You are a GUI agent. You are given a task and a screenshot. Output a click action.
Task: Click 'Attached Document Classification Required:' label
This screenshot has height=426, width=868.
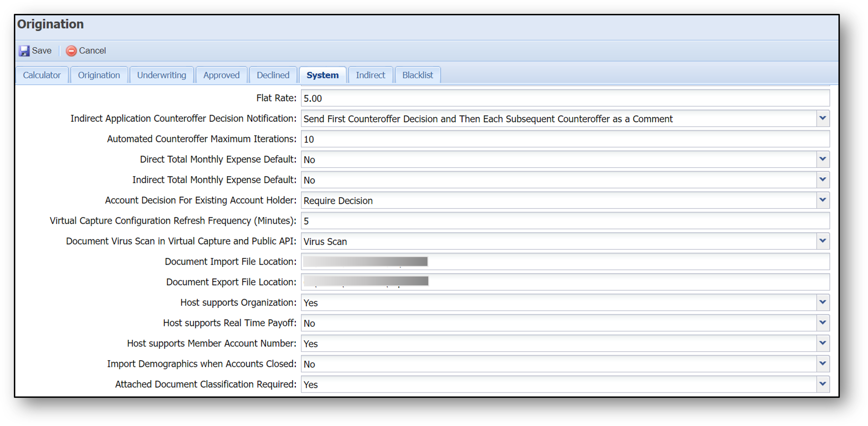coord(206,384)
